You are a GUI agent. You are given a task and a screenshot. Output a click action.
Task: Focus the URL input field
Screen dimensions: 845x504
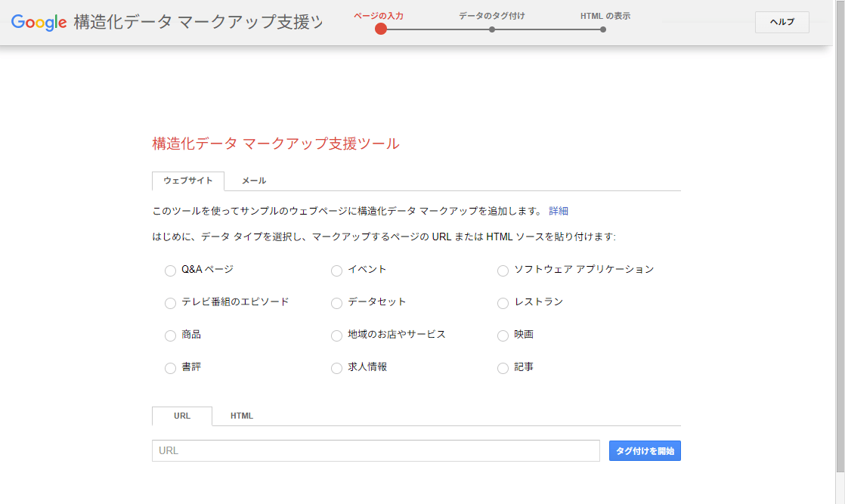[x=376, y=451]
